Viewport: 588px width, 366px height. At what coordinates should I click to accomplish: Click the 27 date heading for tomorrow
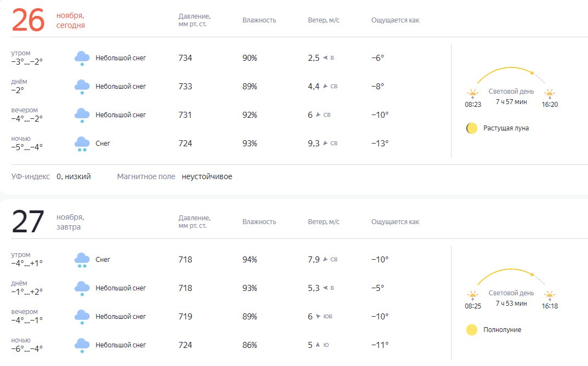pos(28,222)
